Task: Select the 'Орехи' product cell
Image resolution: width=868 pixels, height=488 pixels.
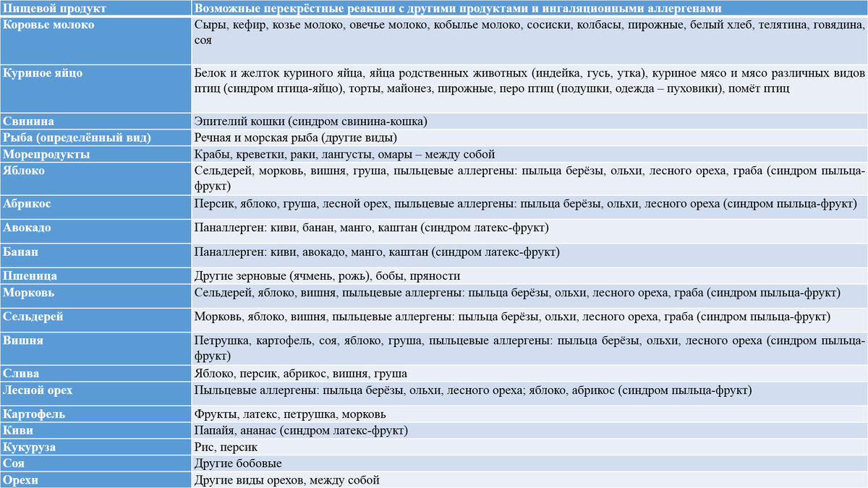Action: coord(96,480)
